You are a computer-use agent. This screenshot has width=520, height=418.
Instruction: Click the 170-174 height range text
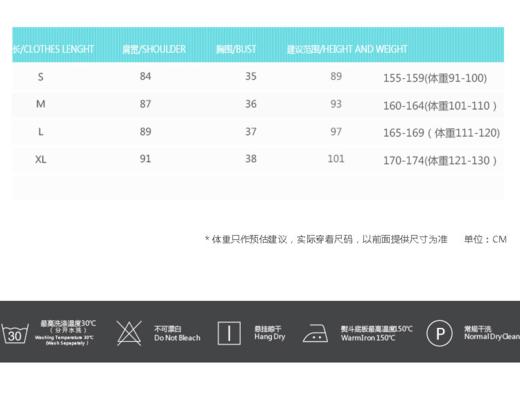[440, 161]
